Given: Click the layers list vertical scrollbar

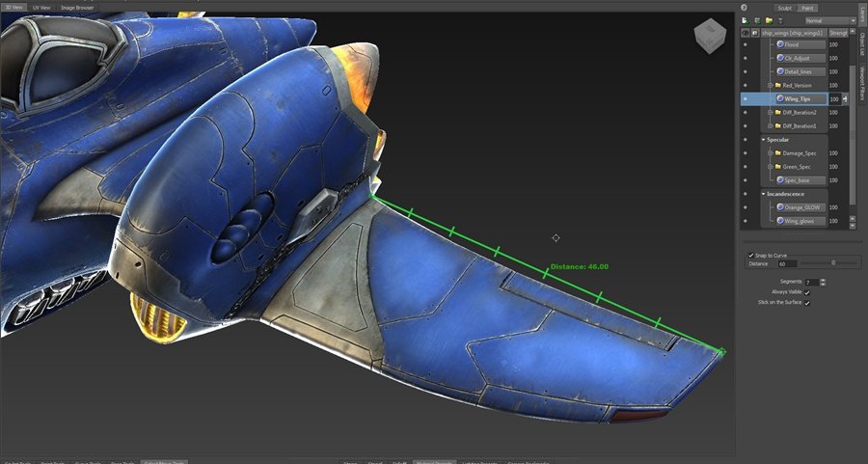Looking at the screenshot, I should 853,136.
